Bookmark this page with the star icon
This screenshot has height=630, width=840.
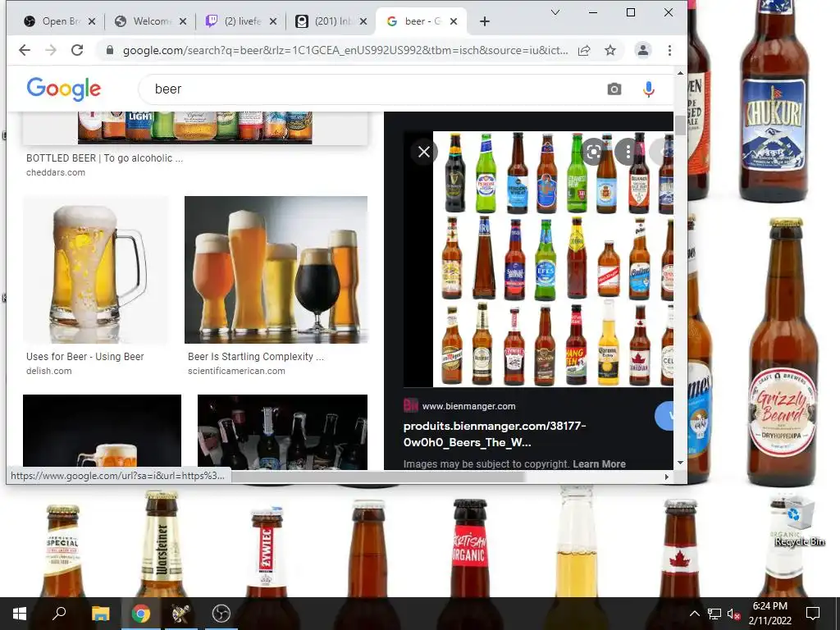coord(610,50)
